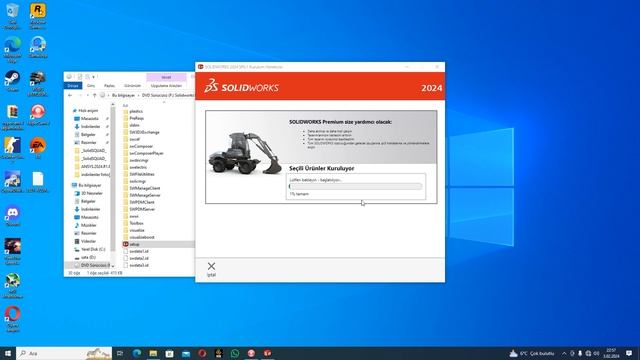
Task: Select the swelectric folder in file list
Action: [x=138, y=167]
